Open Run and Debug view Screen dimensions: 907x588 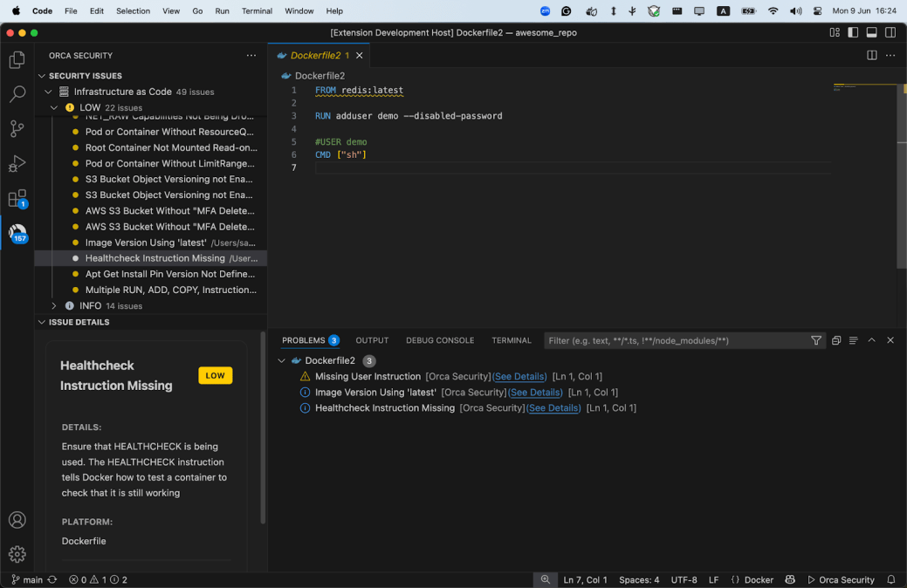tap(17, 164)
